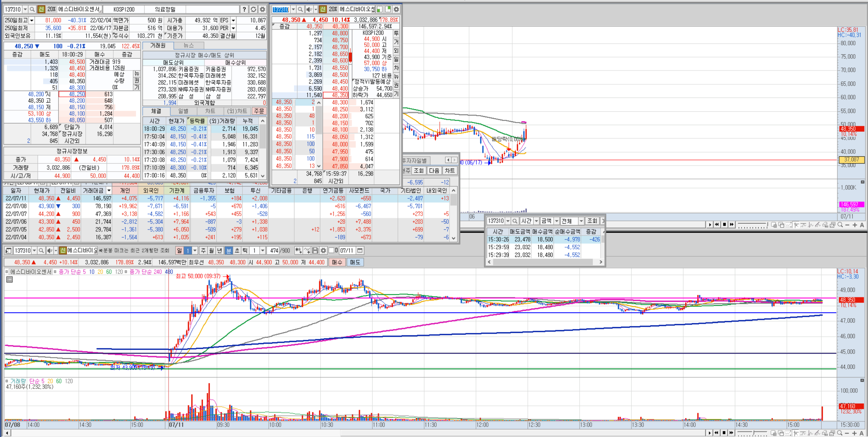Viewport: 868px width, 437px height.
Task: Open the help question mark icon
Action: click(244, 9)
